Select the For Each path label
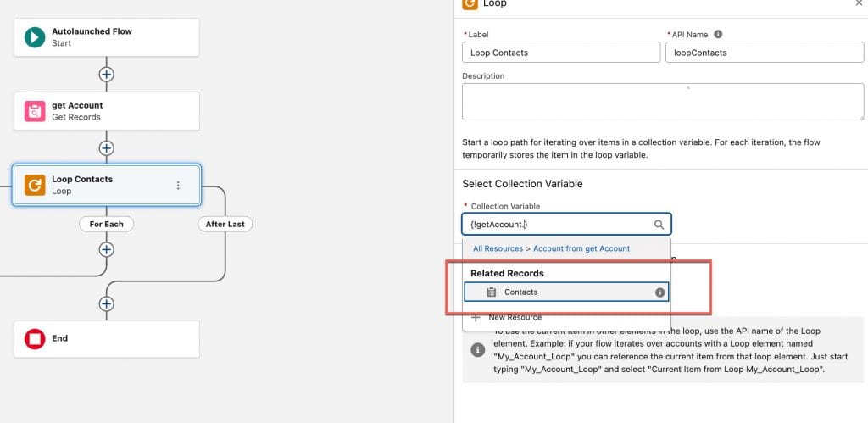The width and height of the screenshot is (868, 423). 106,225
